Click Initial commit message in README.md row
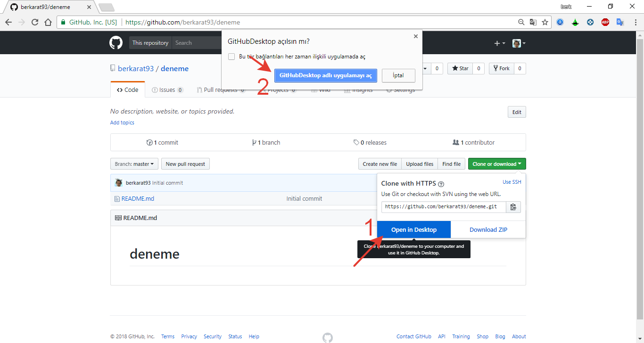The width and height of the screenshot is (644, 343). pyautogui.click(x=304, y=199)
